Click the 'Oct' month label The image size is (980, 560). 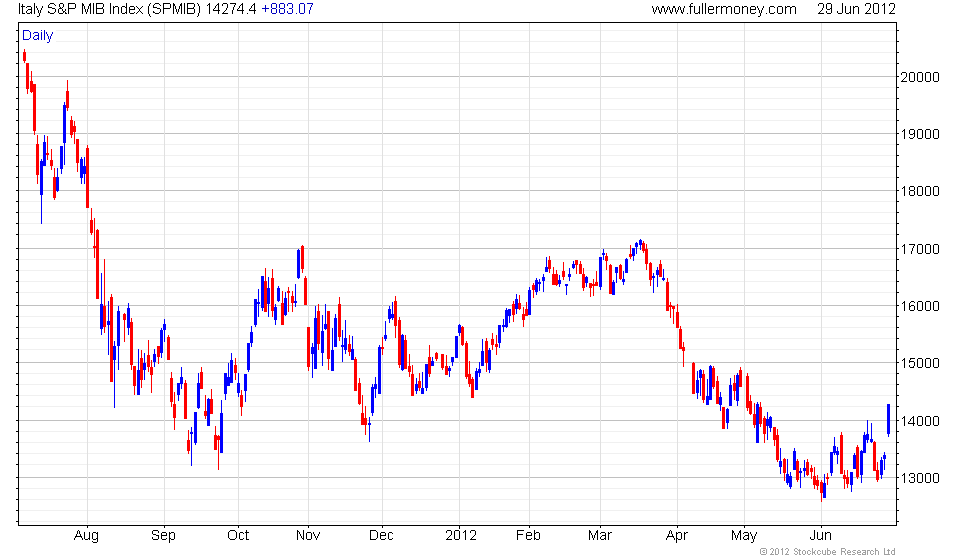[238, 536]
